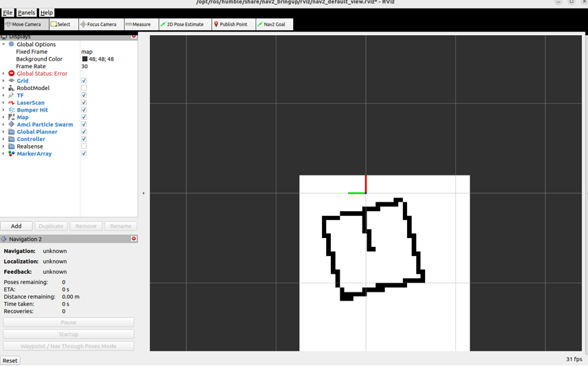
Task: Expand the LaserScan tree node
Action: point(3,103)
